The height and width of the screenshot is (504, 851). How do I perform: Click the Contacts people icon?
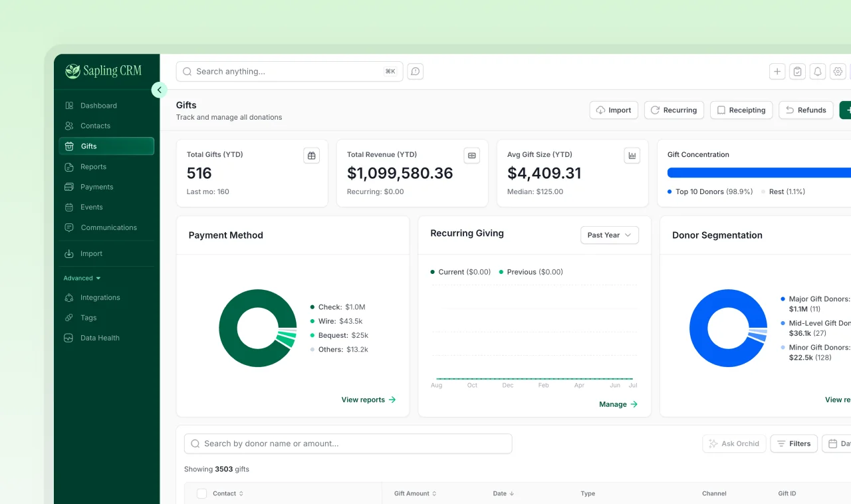[69, 126]
